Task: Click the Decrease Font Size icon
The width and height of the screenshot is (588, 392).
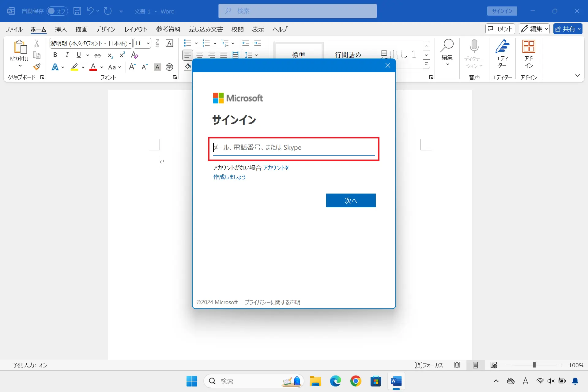Action: click(x=145, y=67)
